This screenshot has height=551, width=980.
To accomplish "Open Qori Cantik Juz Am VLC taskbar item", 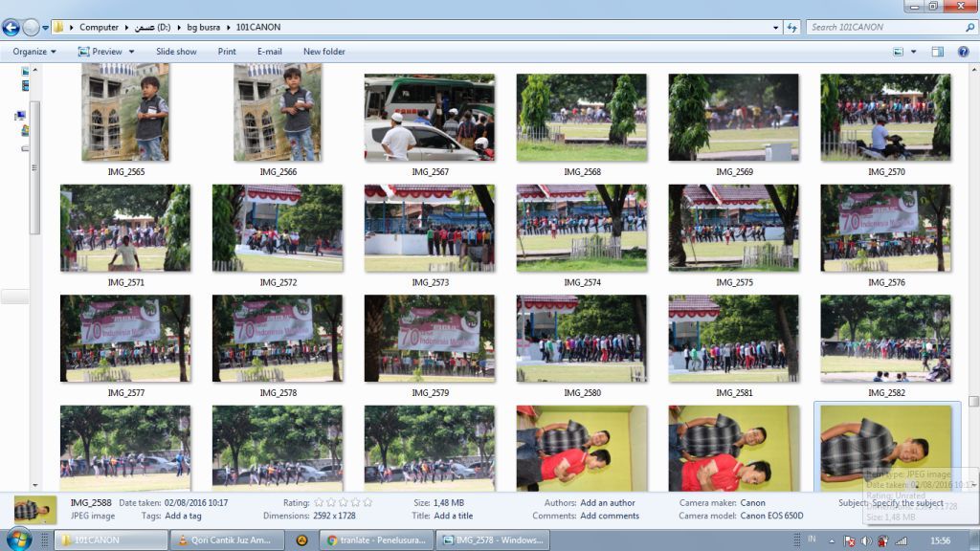I will tap(228, 540).
